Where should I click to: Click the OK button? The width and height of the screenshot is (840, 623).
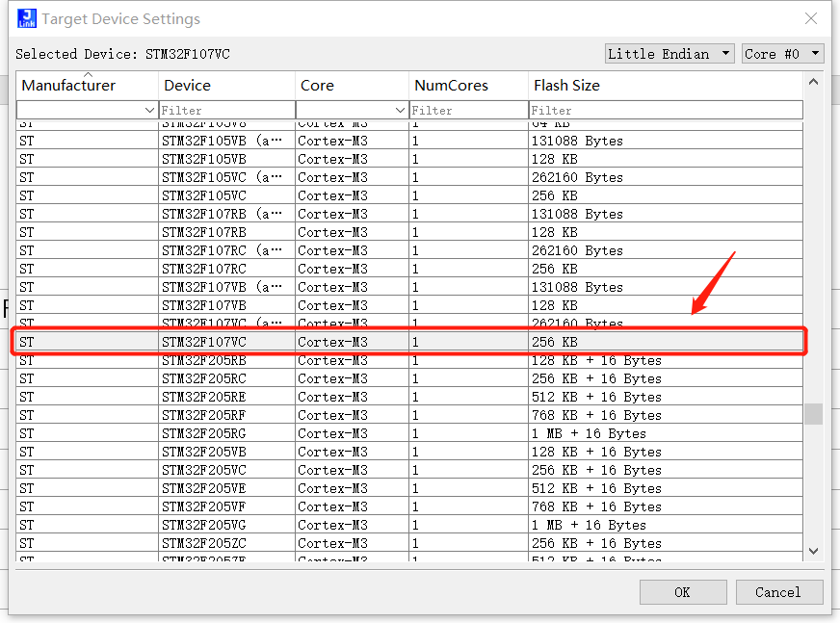[x=682, y=592]
